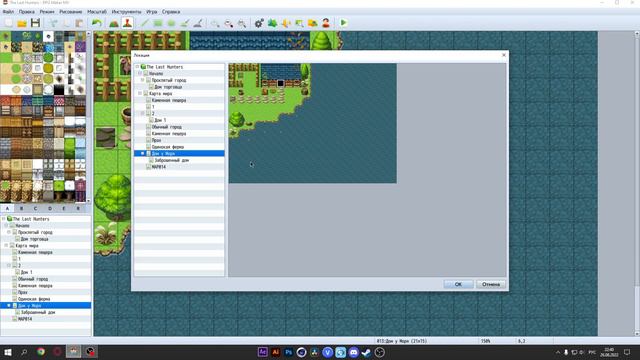The image size is (640, 360).
Task: Select Дом торговца in Локация dialog tree
Action: pyautogui.click(x=168, y=87)
